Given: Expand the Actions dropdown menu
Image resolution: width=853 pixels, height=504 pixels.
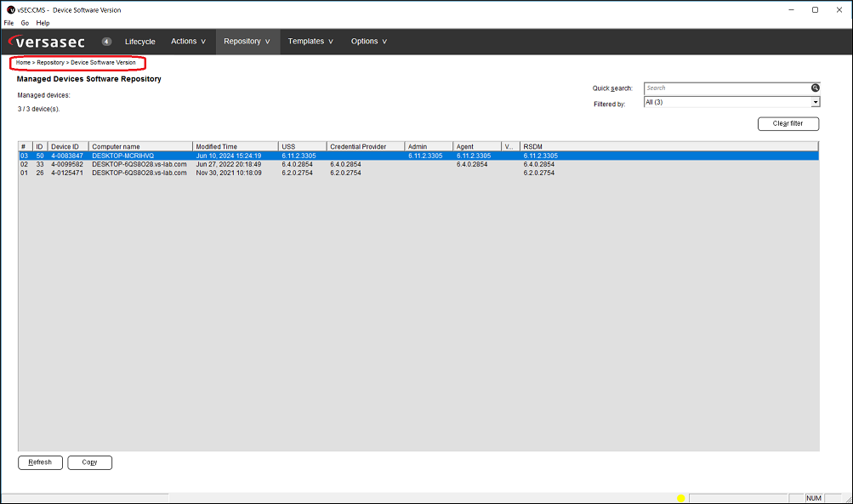Looking at the screenshot, I should coord(188,42).
